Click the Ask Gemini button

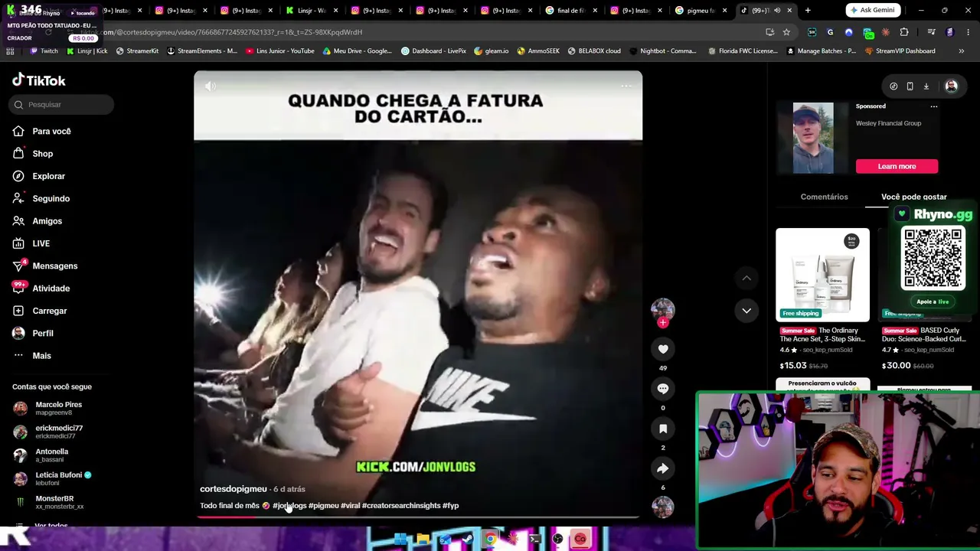(x=872, y=10)
